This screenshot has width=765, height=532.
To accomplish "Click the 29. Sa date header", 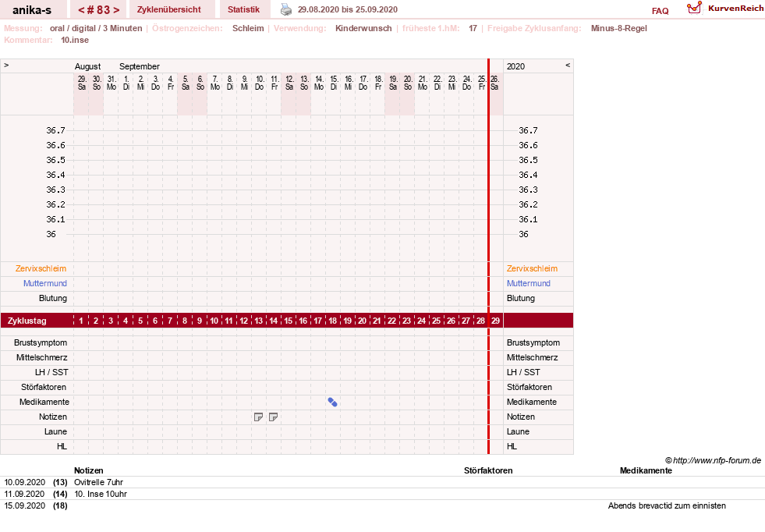I will click(81, 83).
